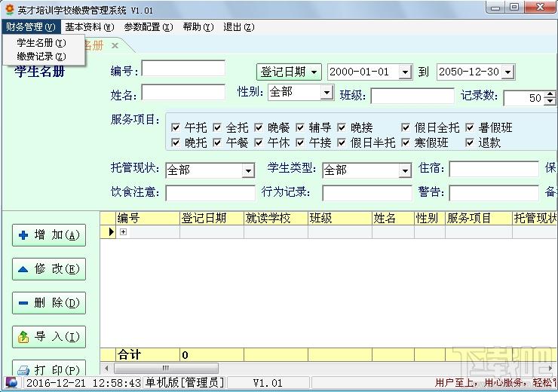Decrease 记录数 with the down spinner

pyautogui.click(x=550, y=101)
